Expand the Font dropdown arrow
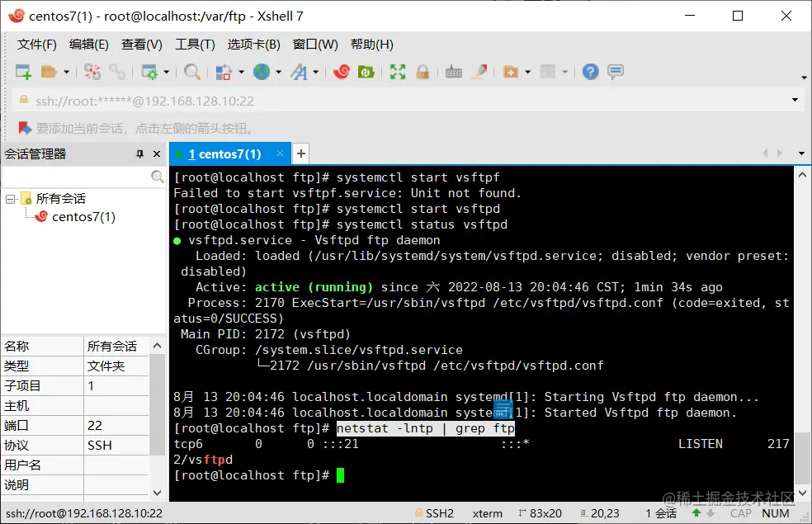The image size is (812, 524). coord(315,72)
